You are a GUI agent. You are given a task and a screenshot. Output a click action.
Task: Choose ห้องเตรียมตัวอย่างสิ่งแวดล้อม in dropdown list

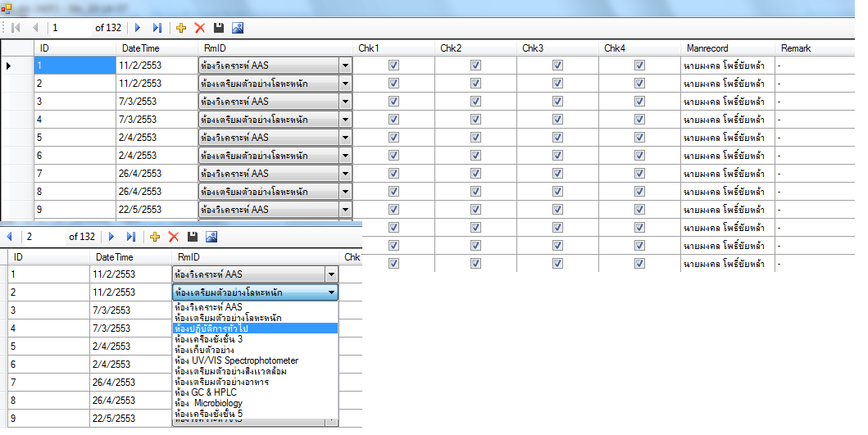(x=255, y=371)
